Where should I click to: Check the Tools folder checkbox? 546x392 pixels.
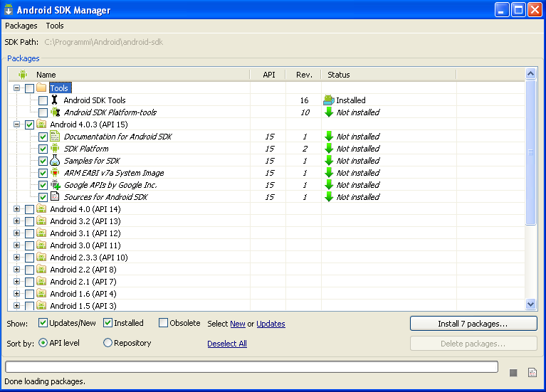pyautogui.click(x=30, y=88)
